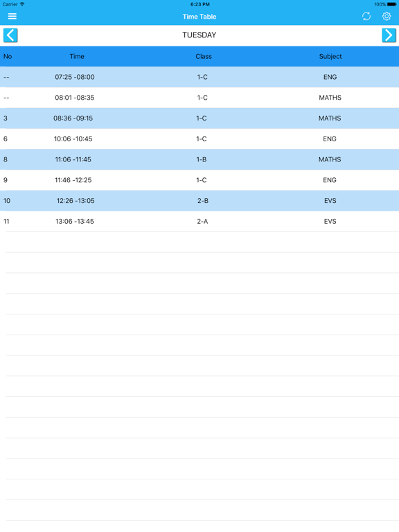Click EVS subject in period 10 row

coord(330,201)
